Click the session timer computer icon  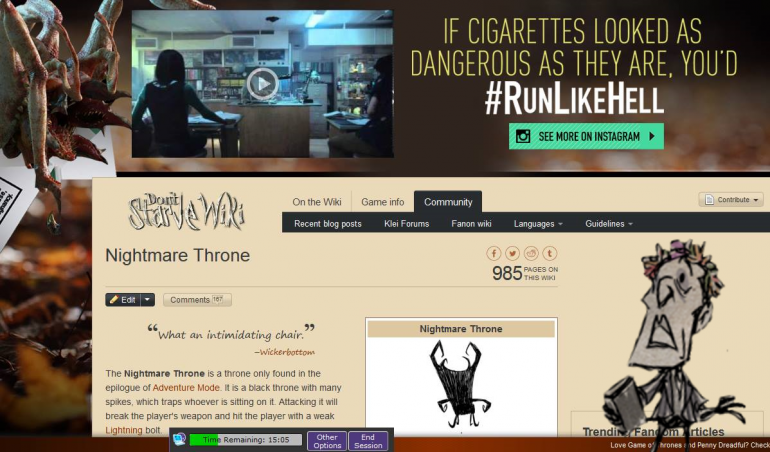click(180, 439)
